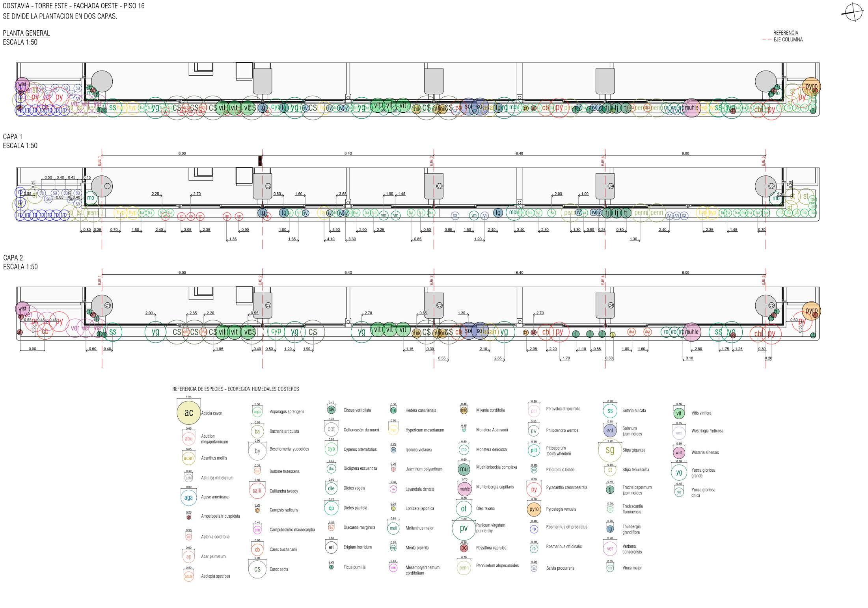Click the Pyrostegia venusta 'pyro' legend symbol
The width and height of the screenshot is (868, 608).
[x=534, y=509]
